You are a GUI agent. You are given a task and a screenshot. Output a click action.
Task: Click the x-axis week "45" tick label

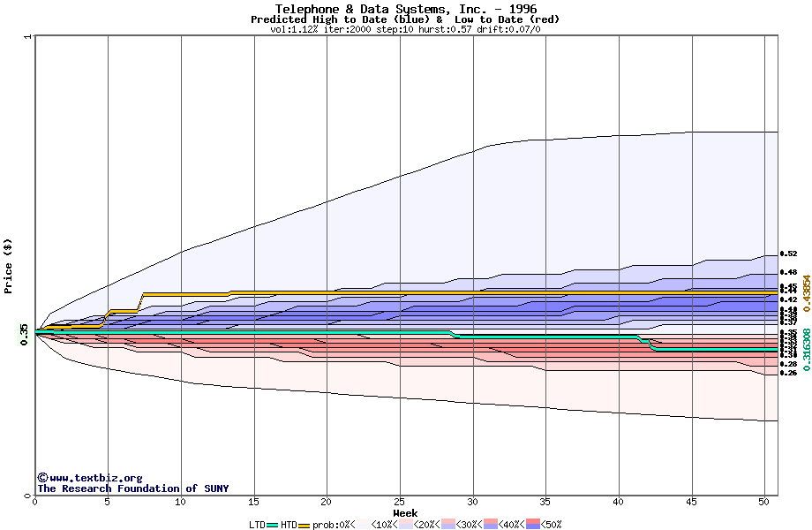tap(691, 502)
